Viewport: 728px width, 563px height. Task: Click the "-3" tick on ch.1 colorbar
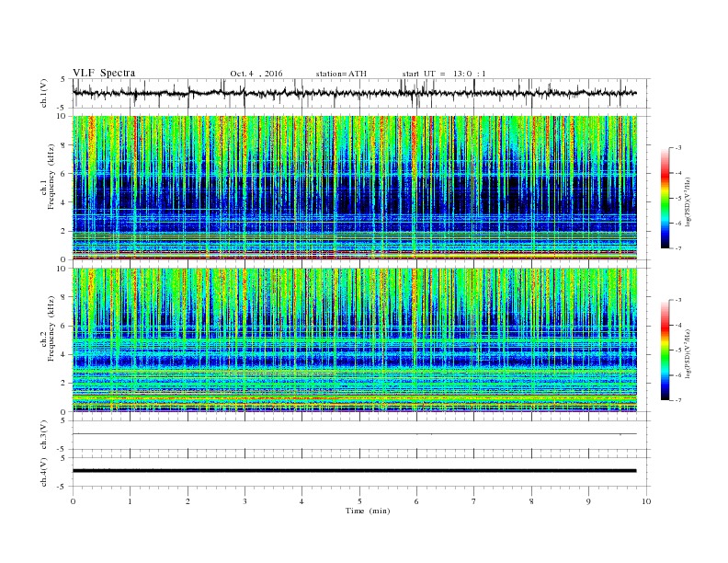click(x=678, y=148)
